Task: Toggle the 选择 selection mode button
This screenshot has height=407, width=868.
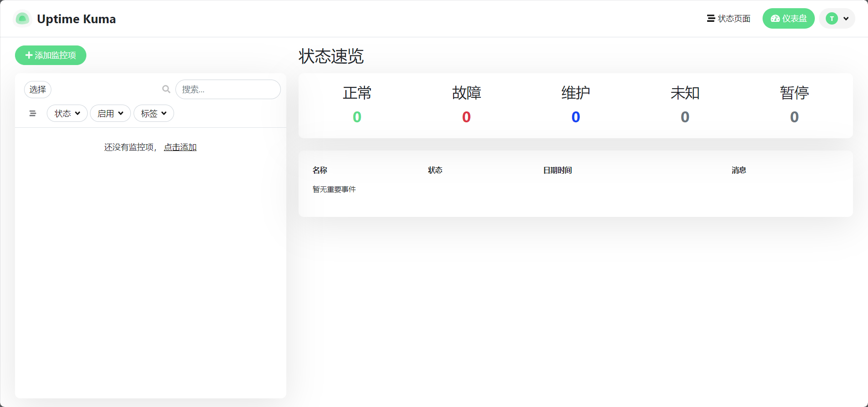Action: [38, 90]
